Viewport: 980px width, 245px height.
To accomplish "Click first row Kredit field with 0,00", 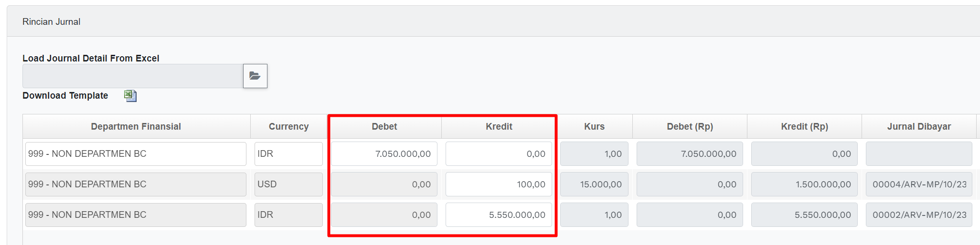I will 499,154.
